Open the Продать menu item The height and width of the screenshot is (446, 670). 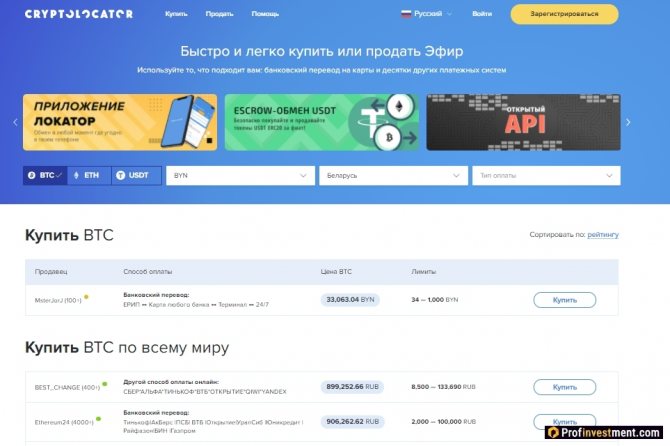219,14
